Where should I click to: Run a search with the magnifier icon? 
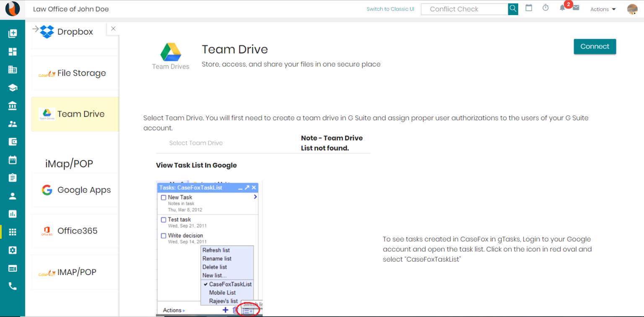coord(512,9)
